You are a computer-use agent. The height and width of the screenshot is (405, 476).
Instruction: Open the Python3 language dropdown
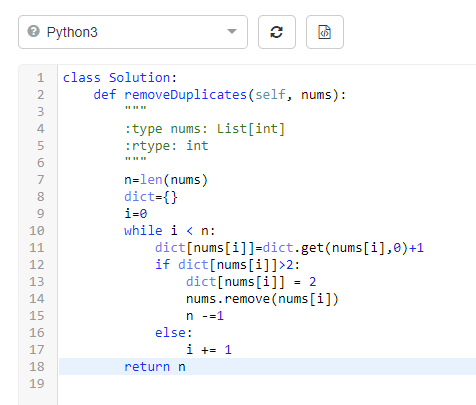click(133, 32)
